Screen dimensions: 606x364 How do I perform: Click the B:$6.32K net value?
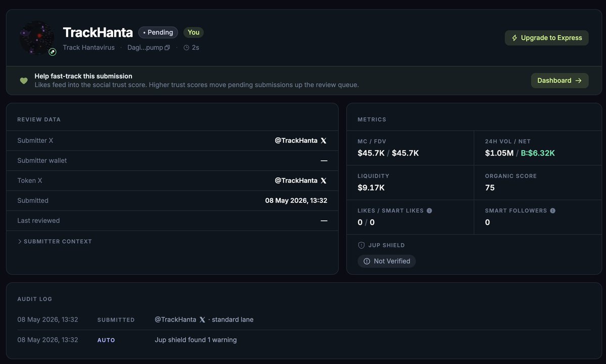[x=538, y=153]
